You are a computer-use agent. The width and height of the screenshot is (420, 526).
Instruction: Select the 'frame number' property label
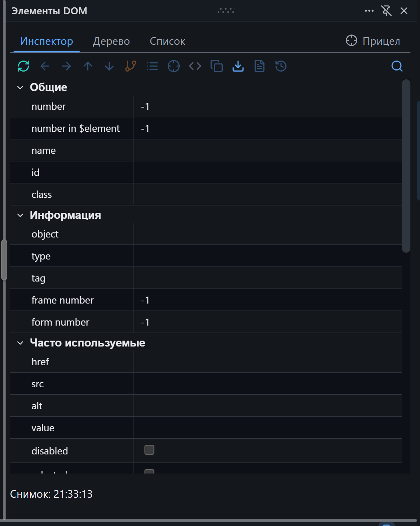pos(63,300)
